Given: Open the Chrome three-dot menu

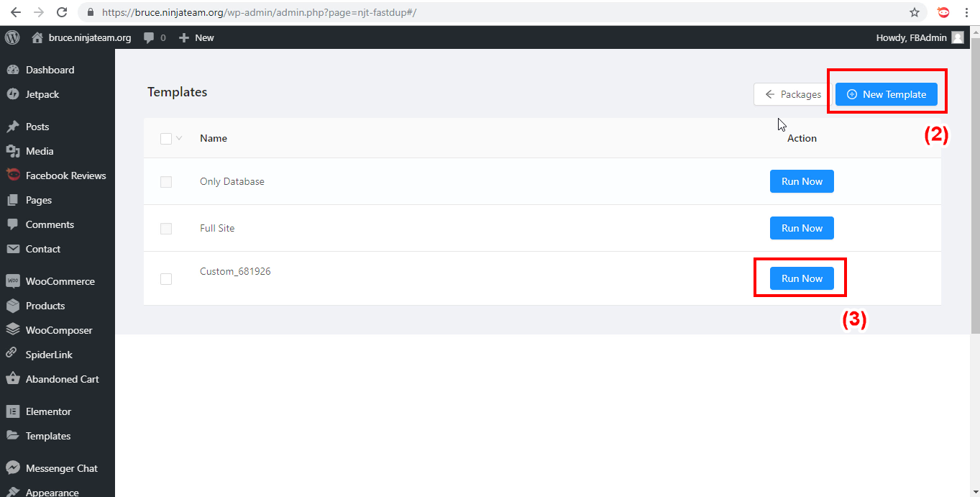Looking at the screenshot, I should tap(966, 12).
